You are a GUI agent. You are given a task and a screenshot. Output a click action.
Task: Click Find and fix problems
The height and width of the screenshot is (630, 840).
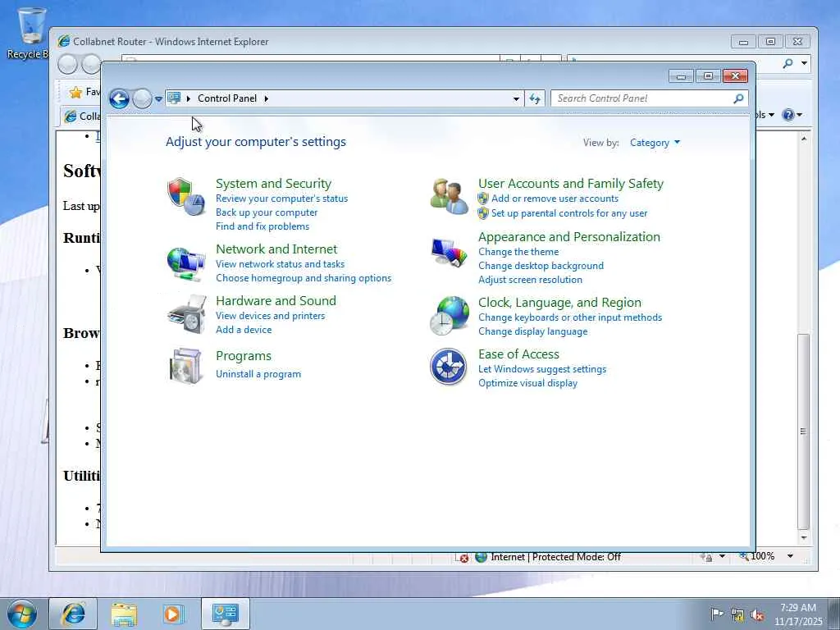click(262, 226)
